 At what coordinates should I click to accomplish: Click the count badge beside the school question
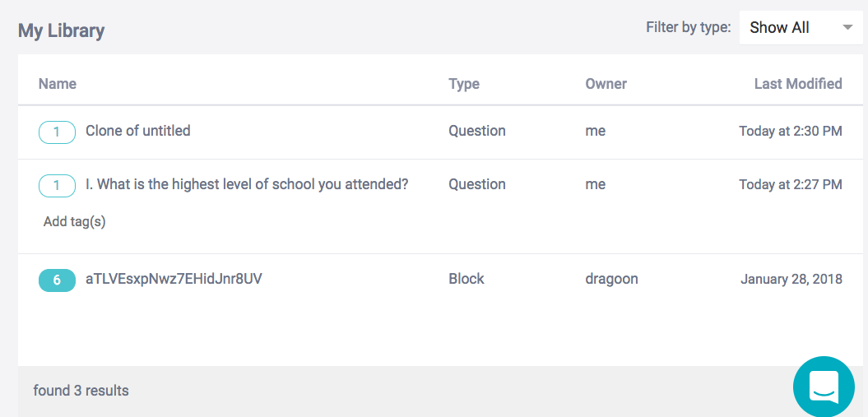[x=57, y=186]
